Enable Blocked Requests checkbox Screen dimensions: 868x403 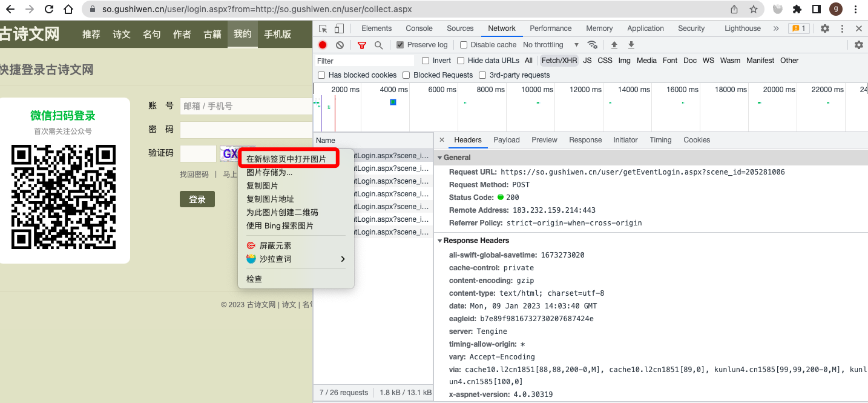point(407,75)
